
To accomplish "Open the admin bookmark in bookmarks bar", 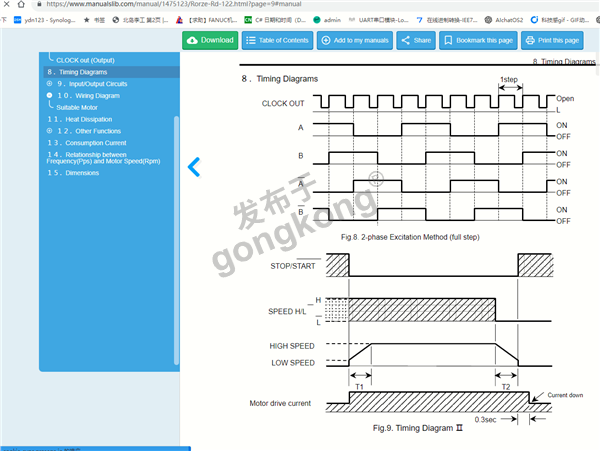I will [332, 19].
